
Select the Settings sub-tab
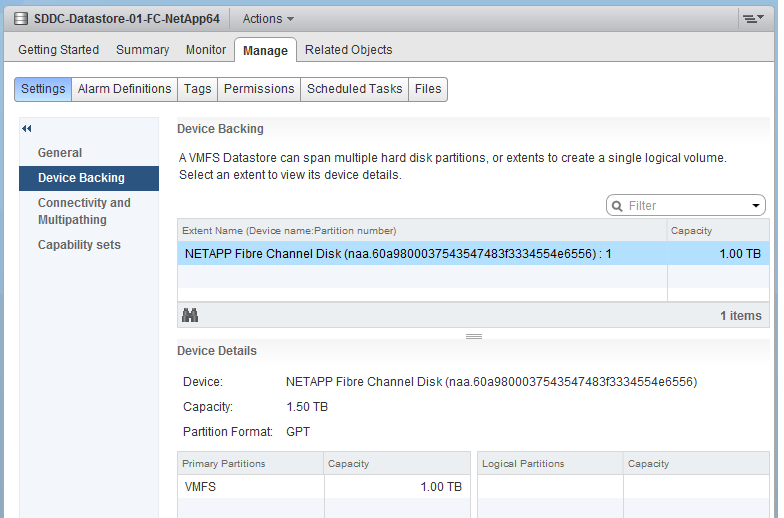(x=43, y=89)
